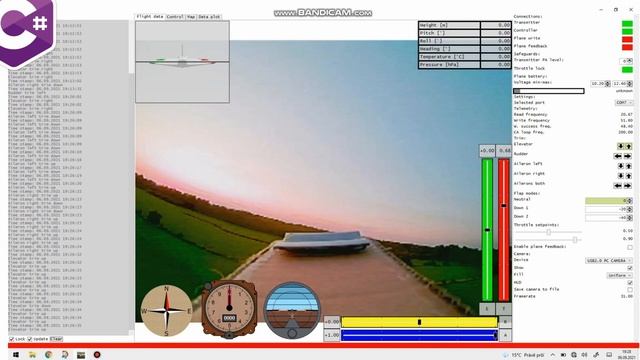Click the A button beside blue bar
This screenshot has width=640, height=360.
point(505,335)
